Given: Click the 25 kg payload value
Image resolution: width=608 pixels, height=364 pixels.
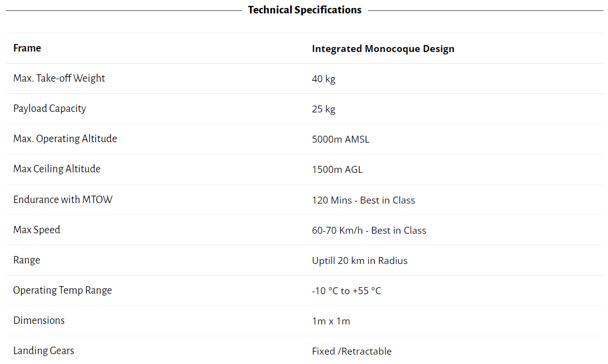Looking at the screenshot, I should click(x=324, y=109).
